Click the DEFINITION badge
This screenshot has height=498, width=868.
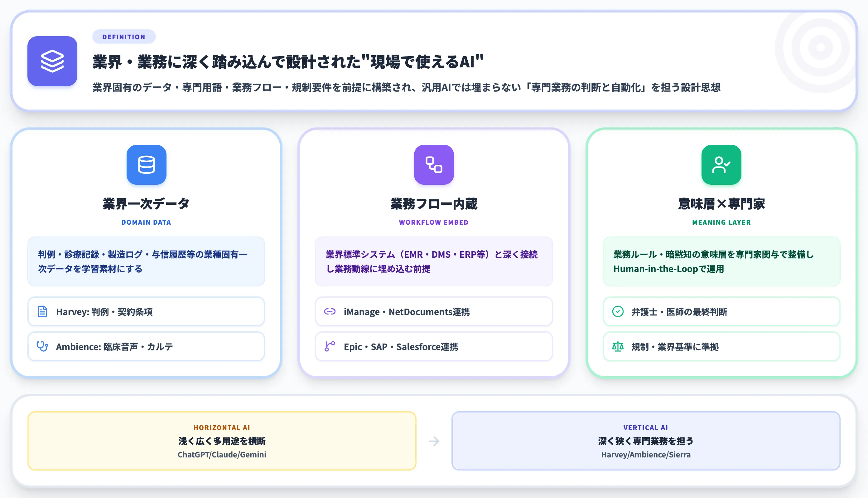point(124,37)
